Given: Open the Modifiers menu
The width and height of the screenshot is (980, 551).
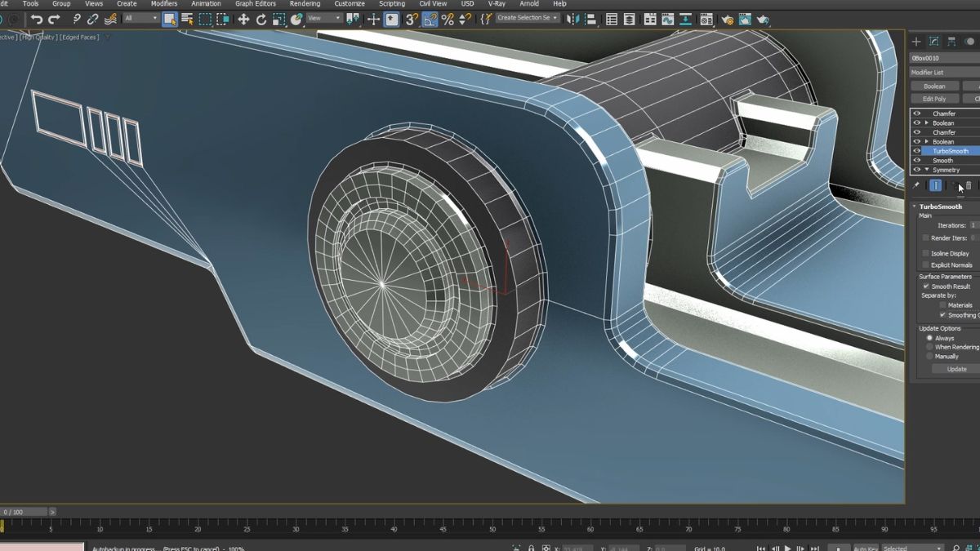Looking at the screenshot, I should [x=163, y=3].
